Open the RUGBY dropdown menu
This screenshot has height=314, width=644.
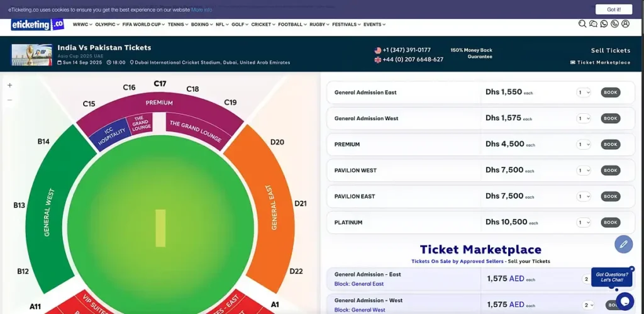[x=319, y=25]
